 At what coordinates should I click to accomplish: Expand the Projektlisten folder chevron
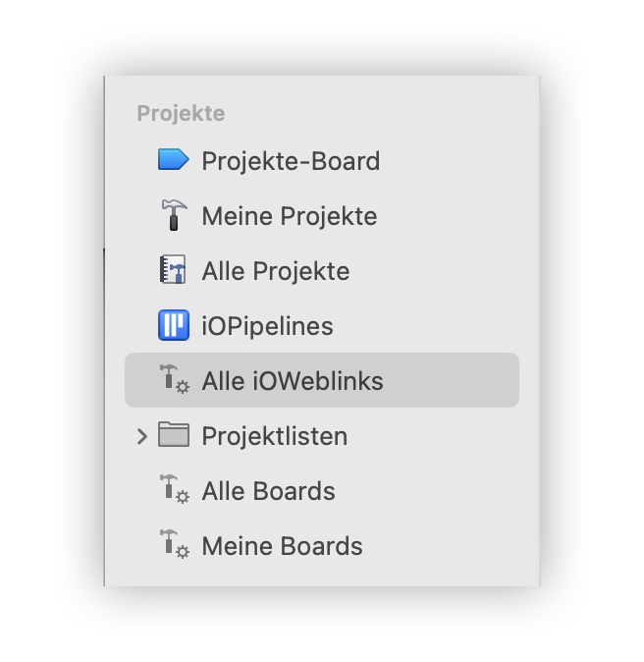[142, 436]
